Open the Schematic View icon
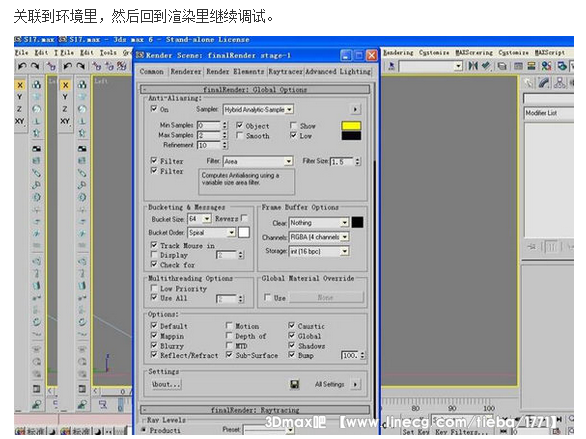The height and width of the screenshot is (439, 586). tap(531, 66)
